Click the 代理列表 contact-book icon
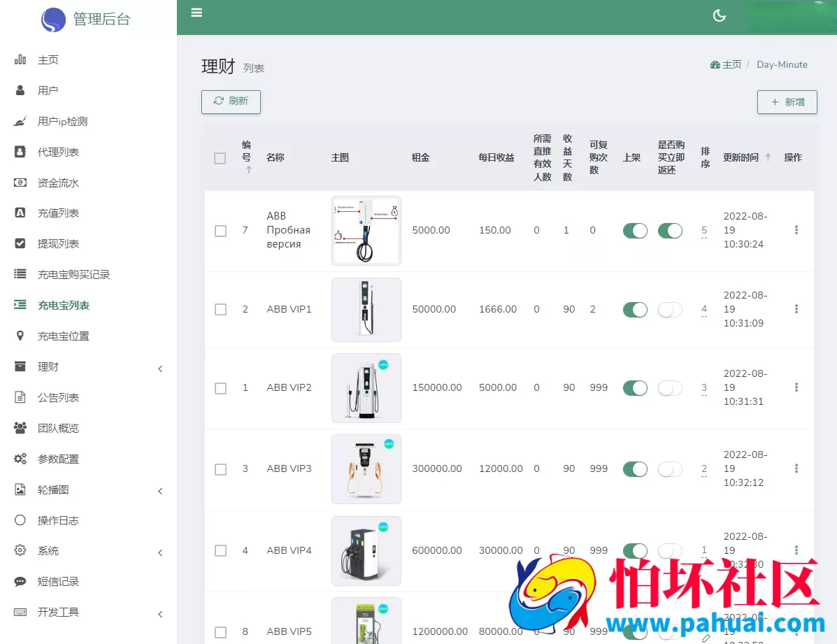The image size is (837, 644). [x=20, y=152]
